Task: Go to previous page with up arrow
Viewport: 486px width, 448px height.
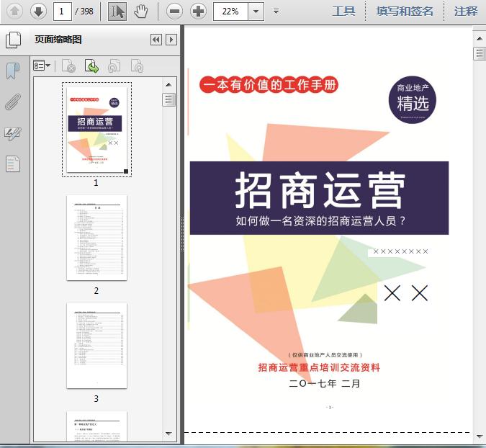Action: point(14,12)
